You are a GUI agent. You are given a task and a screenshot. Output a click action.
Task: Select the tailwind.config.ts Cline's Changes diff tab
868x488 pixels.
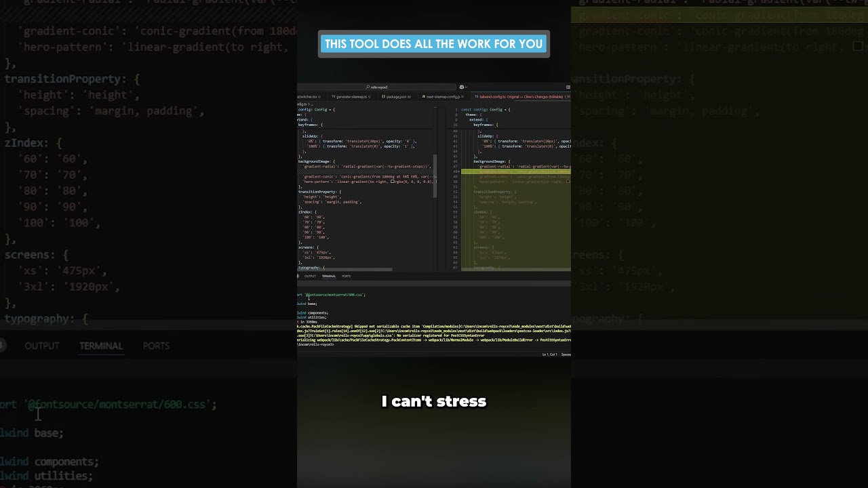[522, 97]
